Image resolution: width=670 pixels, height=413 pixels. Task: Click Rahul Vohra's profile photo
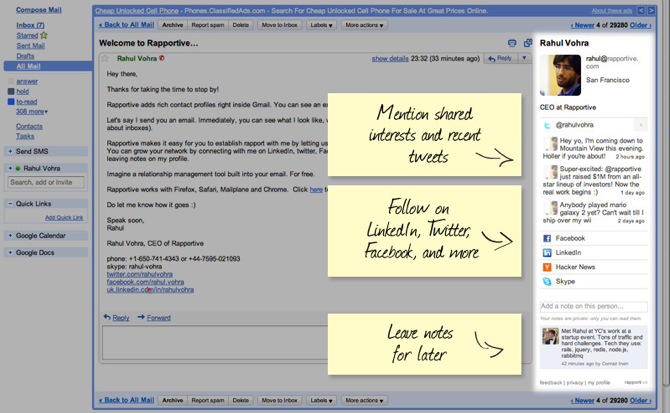click(560, 75)
